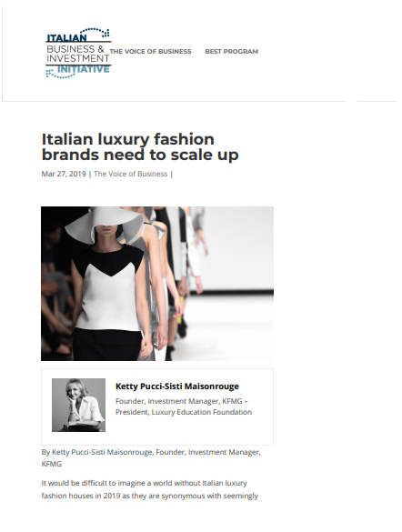Click the Italian Business & Investment Initiative logo
The height and width of the screenshot is (532, 402).
pos(78,53)
